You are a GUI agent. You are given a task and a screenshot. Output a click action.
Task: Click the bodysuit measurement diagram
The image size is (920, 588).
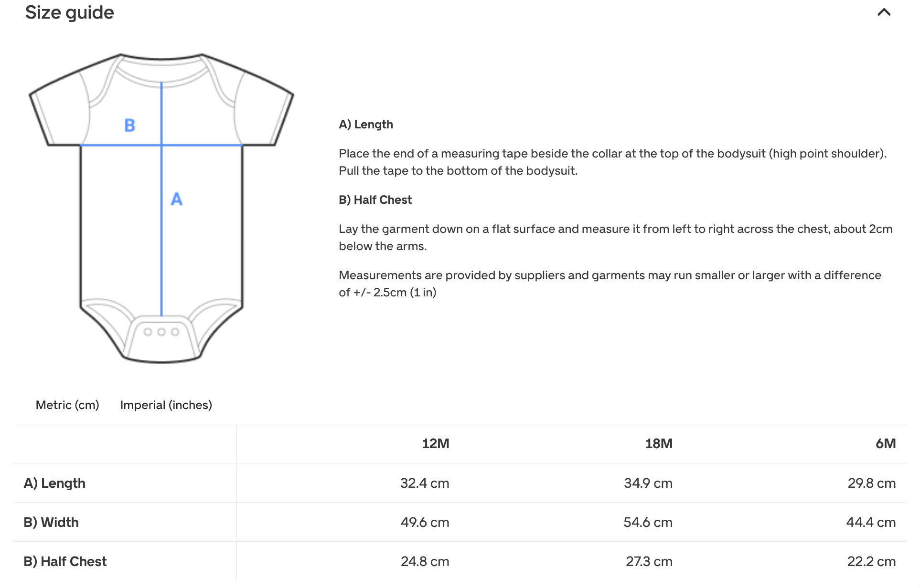161,208
